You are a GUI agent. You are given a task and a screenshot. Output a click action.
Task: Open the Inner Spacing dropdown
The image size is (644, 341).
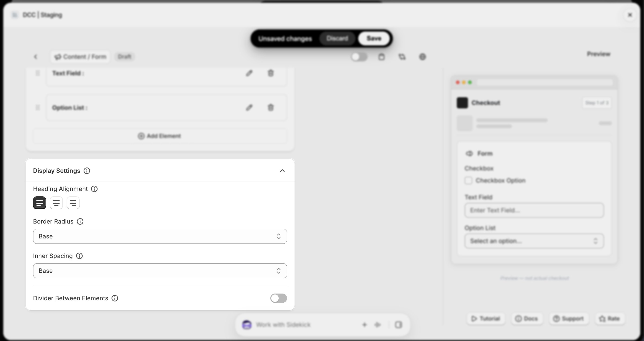pos(160,271)
